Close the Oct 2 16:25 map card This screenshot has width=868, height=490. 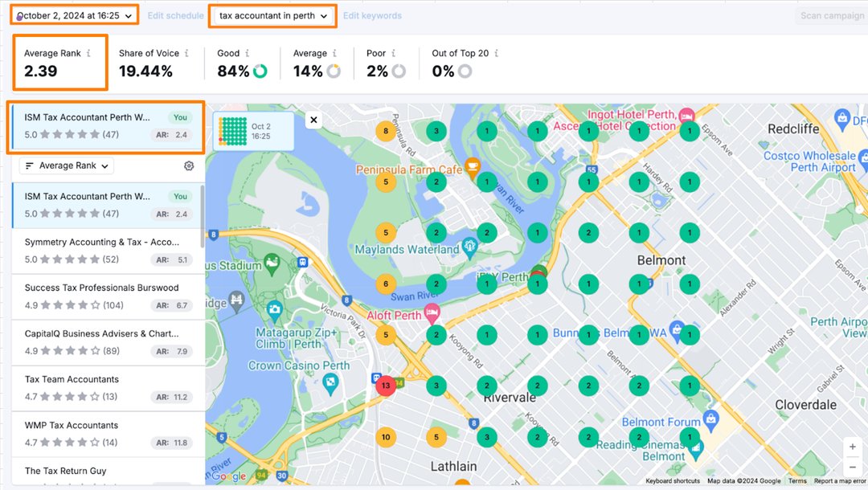(314, 120)
